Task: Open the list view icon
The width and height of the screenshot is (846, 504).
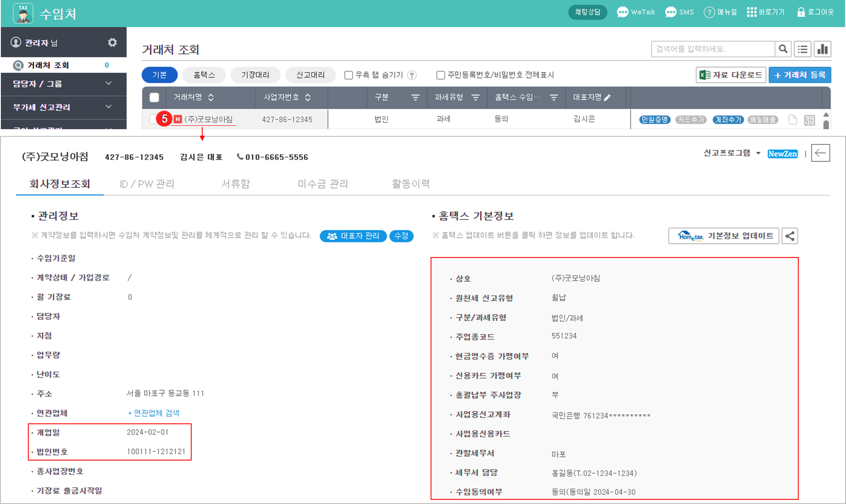Action: click(x=803, y=49)
